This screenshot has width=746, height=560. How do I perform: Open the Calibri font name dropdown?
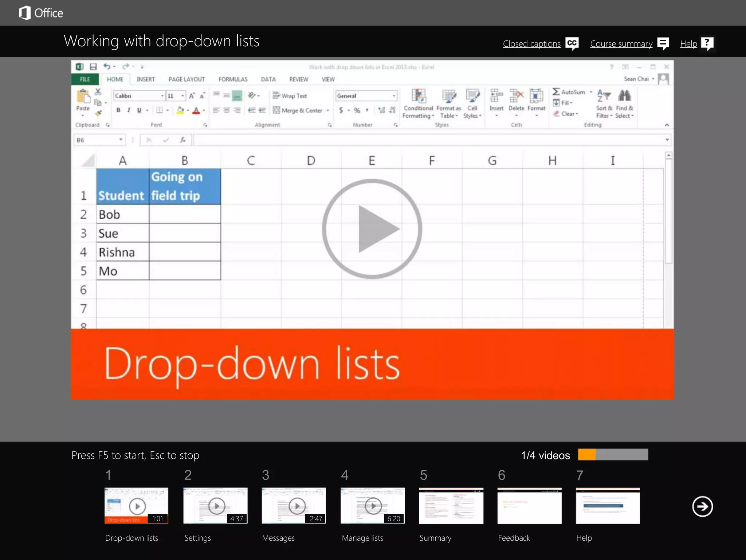(x=162, y=96)
